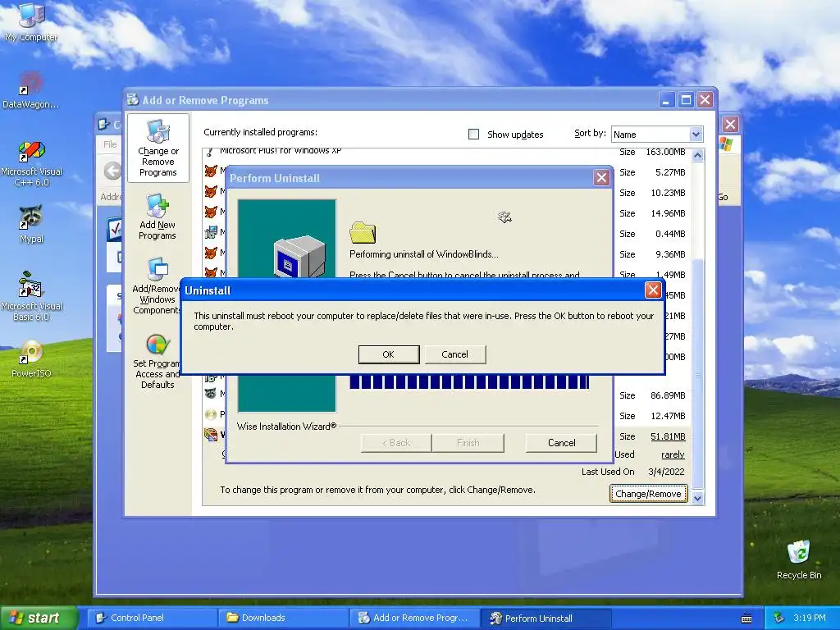840x630 pixels.
Task: Click the 'rarely' usage link
Action: coord(673,454)
